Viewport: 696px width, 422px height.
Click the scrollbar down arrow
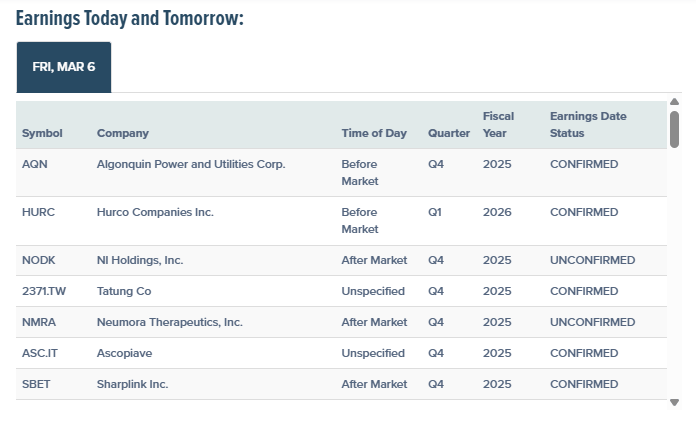tap(675, 402)
